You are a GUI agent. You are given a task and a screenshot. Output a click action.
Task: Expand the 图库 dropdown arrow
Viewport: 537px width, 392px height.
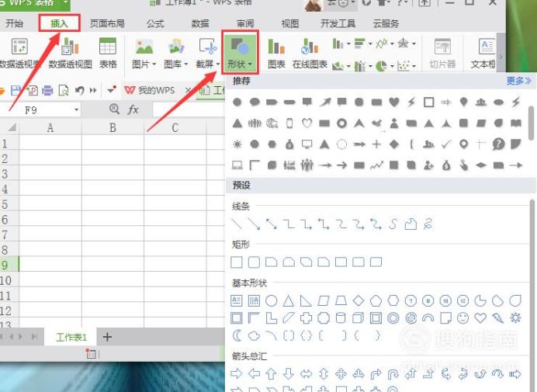185,64
